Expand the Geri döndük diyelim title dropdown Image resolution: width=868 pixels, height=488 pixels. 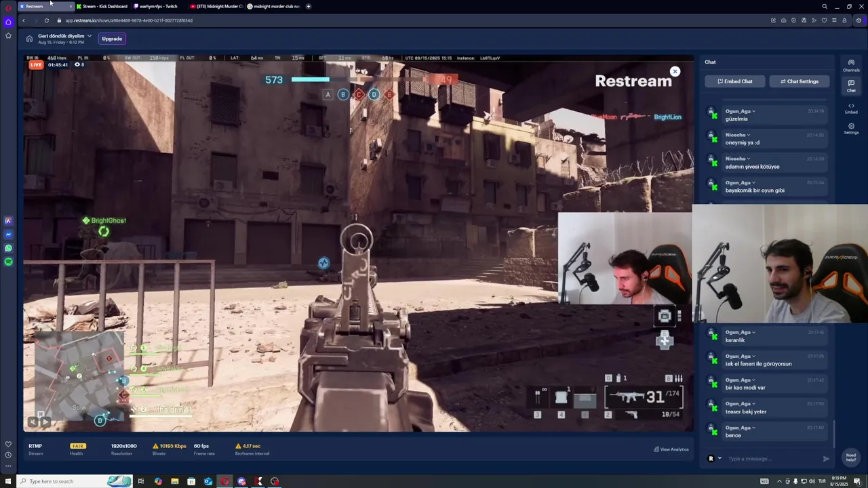point(89,36)
